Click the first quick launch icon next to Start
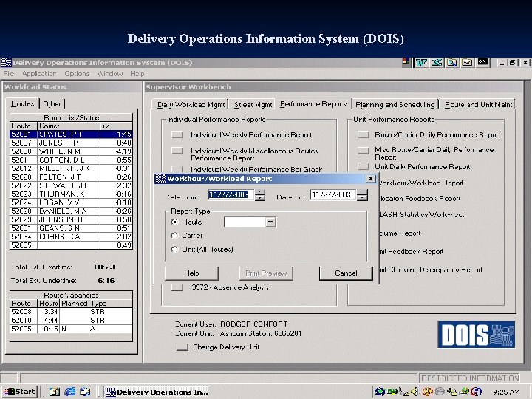The width and height of the screenshot is (532, 399). click(x=54, y=392)
